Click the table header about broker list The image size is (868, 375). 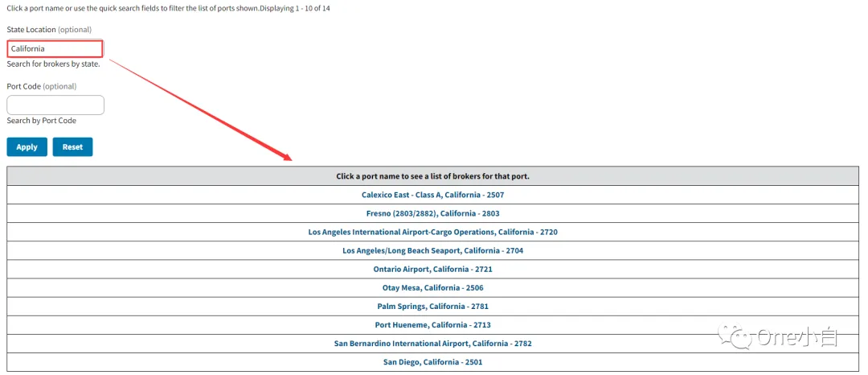pos(433,176)
